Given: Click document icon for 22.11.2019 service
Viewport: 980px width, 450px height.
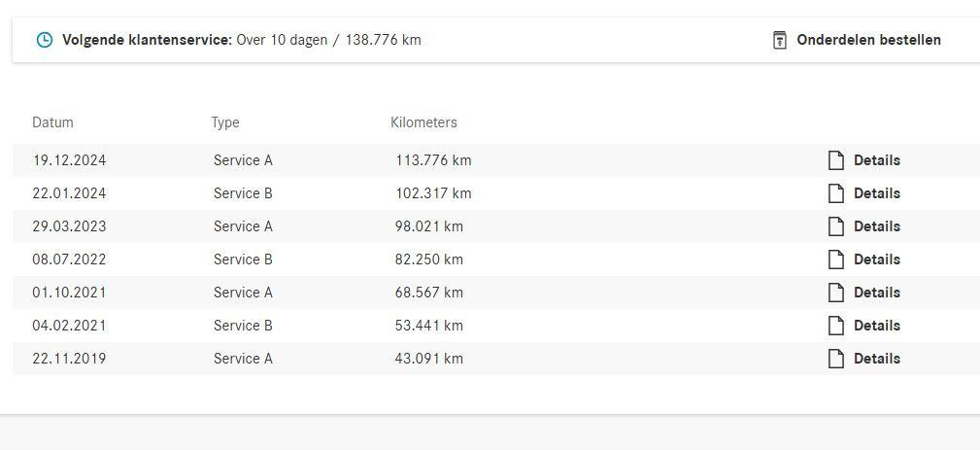Looking at the screenshot, I should pos(835,359).
